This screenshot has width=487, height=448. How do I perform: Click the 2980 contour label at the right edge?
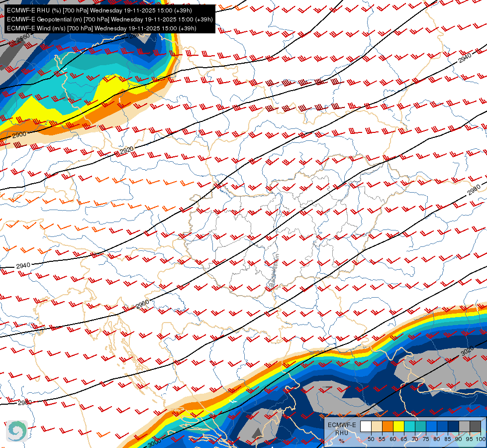(474, 190)
